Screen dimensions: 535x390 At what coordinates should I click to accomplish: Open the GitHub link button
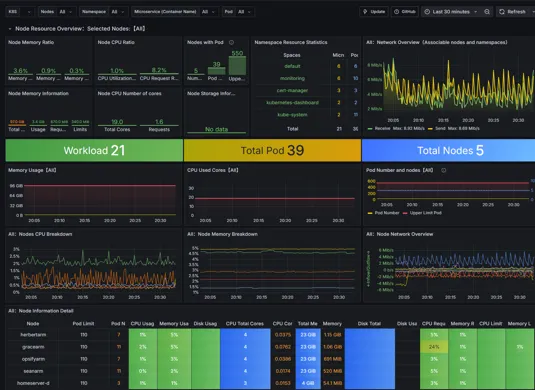click(x=405, y=12)
